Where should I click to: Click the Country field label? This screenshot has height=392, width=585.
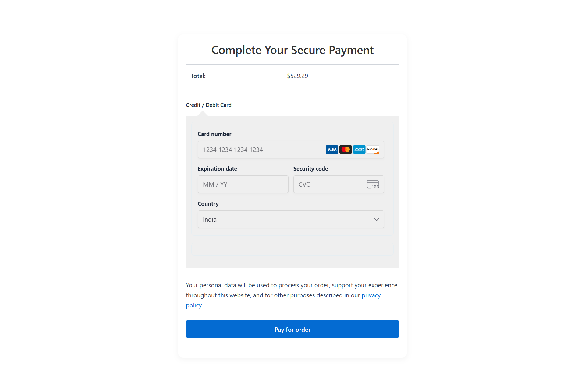coord(208,204)
